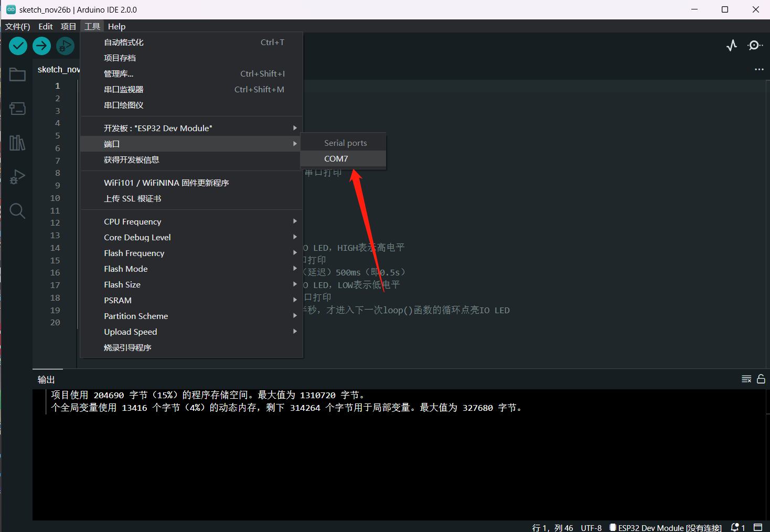
Task: Click the comment containing HIGH表示高电平
Action: coord(354,248)
